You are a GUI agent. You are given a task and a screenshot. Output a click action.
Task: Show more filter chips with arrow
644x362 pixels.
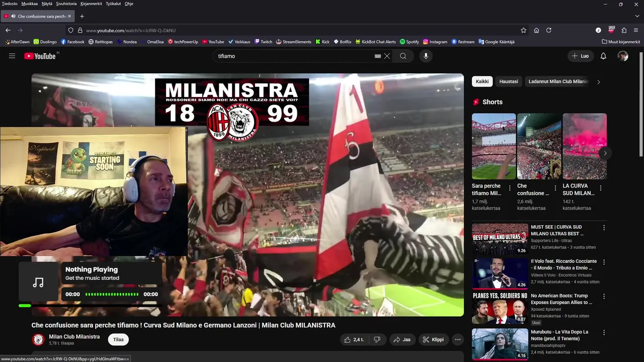pyautogui.click(x=598, y=81)
